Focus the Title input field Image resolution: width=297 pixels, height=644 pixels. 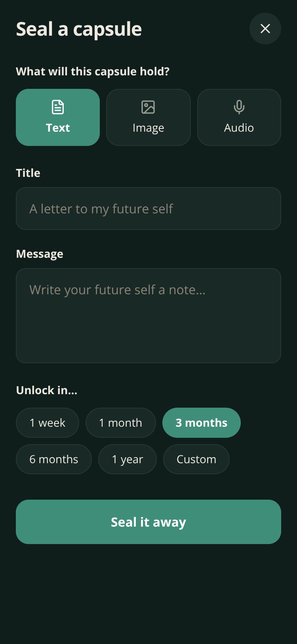(x=148, y=209)
